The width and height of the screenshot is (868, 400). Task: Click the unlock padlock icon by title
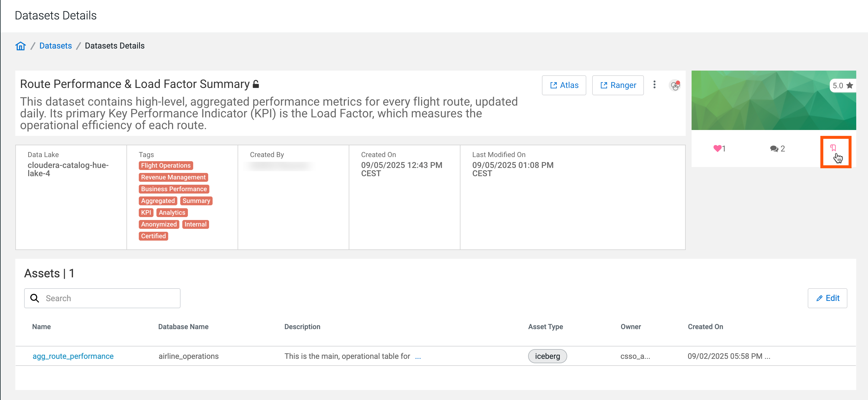(x=256, y=84)
